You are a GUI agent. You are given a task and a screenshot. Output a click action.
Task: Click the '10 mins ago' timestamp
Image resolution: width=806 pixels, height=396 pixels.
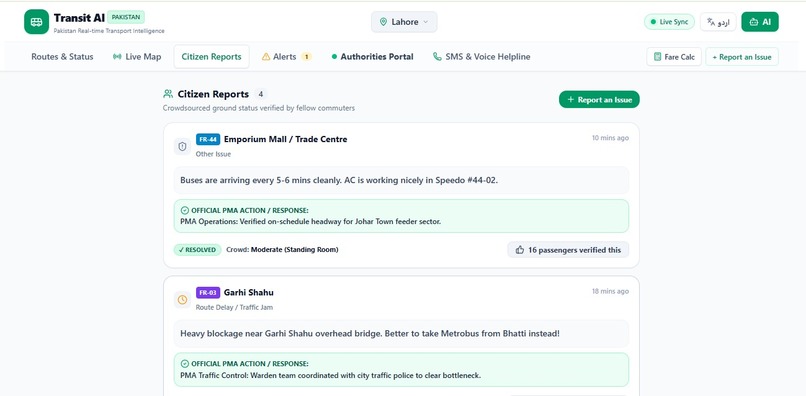pyautogui.click(x=610, y=138)
